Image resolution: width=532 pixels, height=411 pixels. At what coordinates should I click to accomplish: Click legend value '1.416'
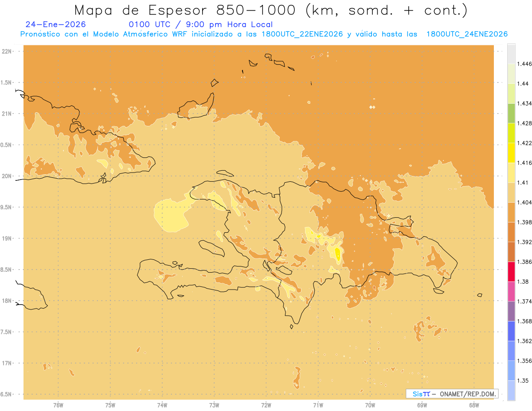coord(524,163)
